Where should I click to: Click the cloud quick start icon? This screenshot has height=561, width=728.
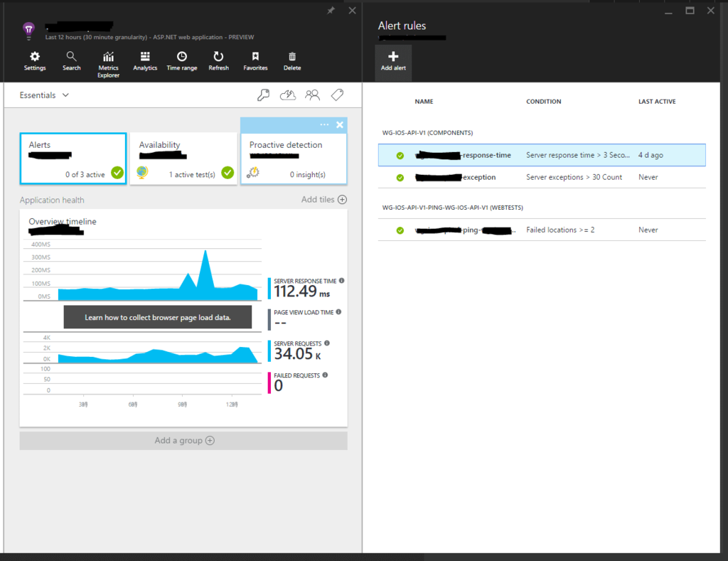(288, 95)
